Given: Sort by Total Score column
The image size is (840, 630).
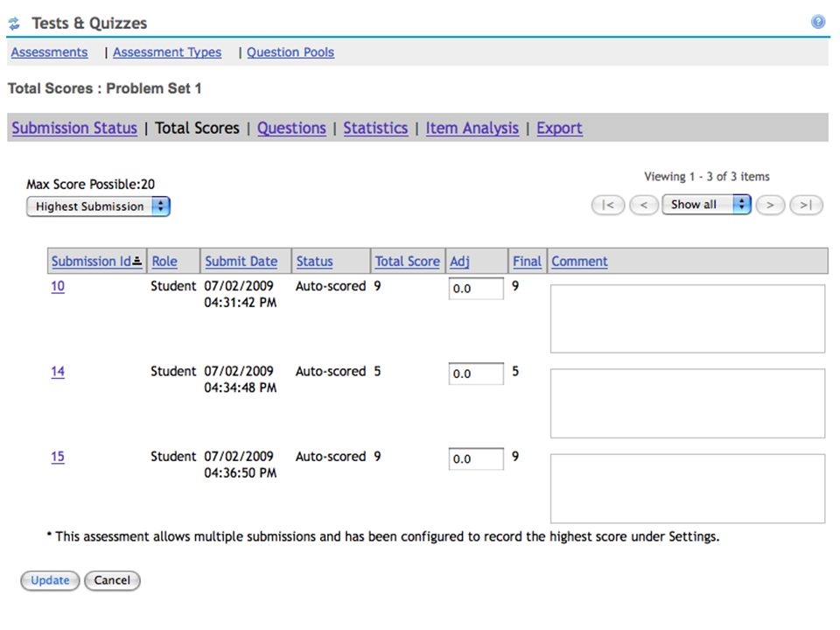Looking at the screenshot, I should tap(407, 261).
